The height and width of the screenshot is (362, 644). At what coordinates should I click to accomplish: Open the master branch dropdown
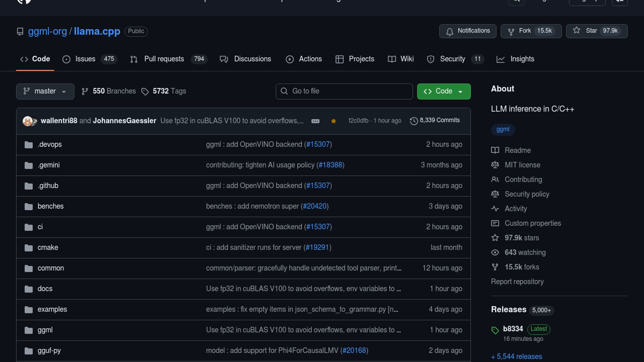point(45,91)
